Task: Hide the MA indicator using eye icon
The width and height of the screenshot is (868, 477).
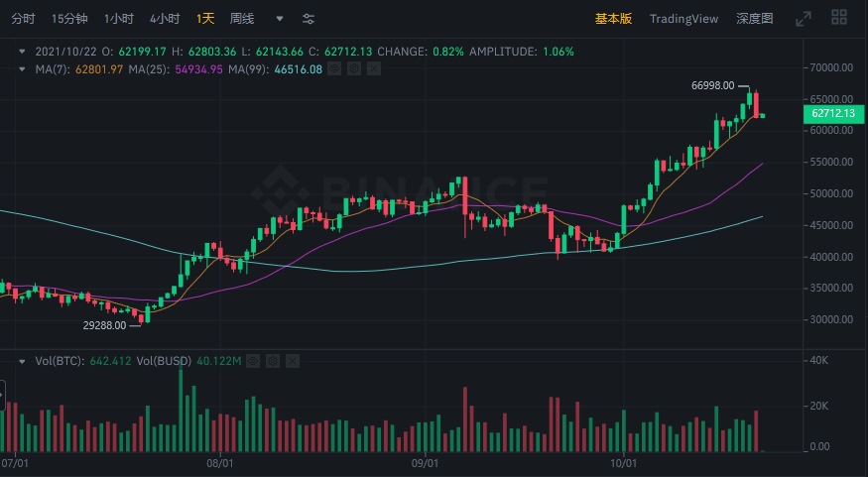Action: pos(333,68)
